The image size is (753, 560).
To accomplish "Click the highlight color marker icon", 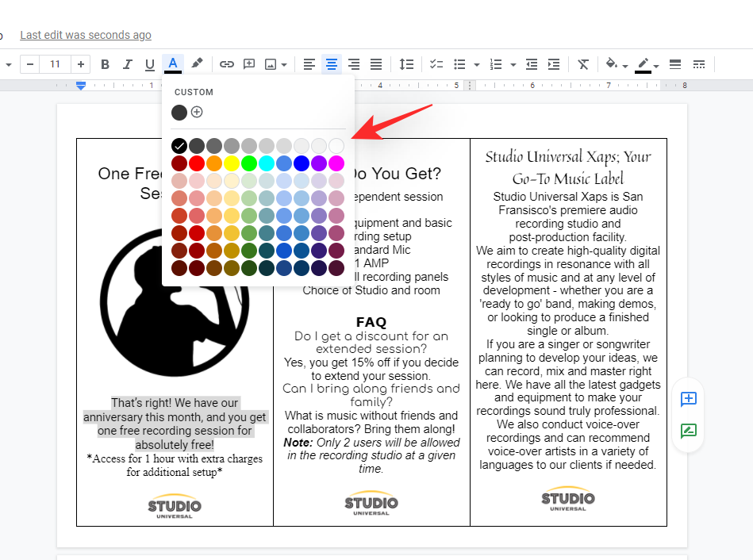I will coord(197,63).
